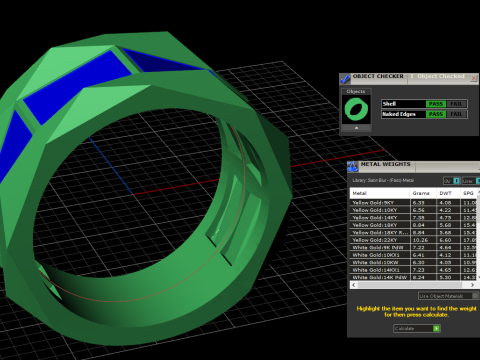The image size is (480, 360).
Task: Click the 4.12 DWT value
Action: click(x=445, y=255)
